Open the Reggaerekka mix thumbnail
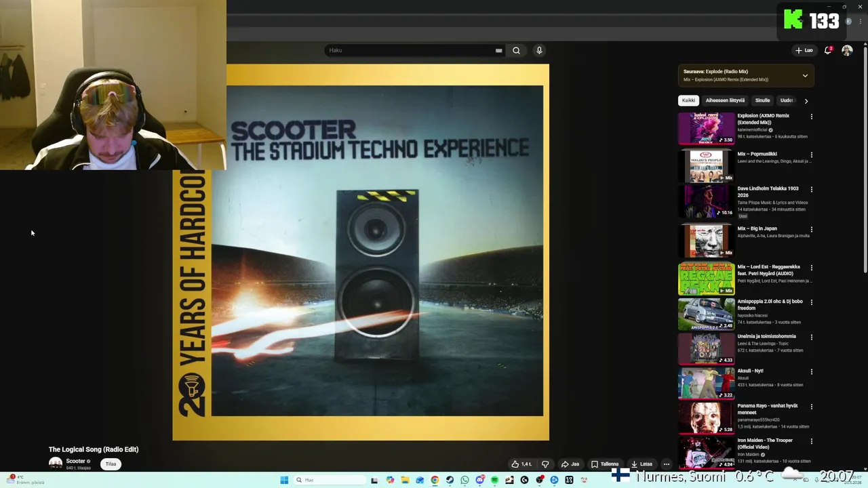This screenshot has width=868, height=488. pos(707,279)
